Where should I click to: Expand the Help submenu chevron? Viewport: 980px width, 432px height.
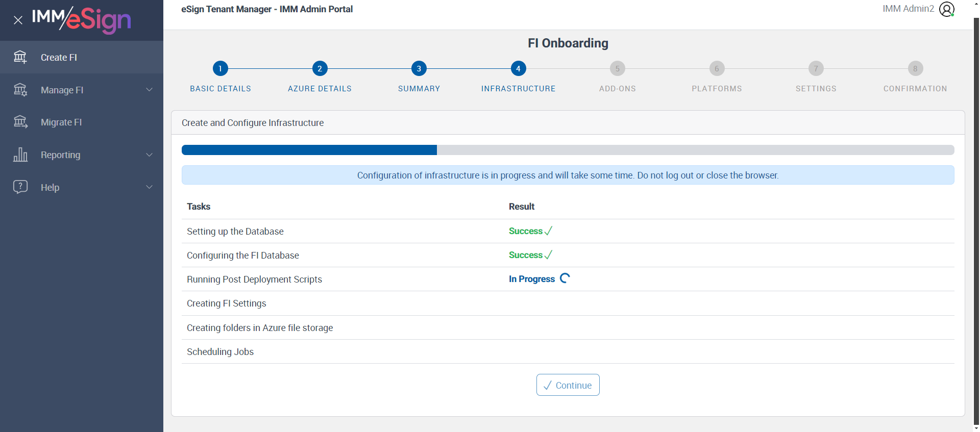[x=150, y=187]
